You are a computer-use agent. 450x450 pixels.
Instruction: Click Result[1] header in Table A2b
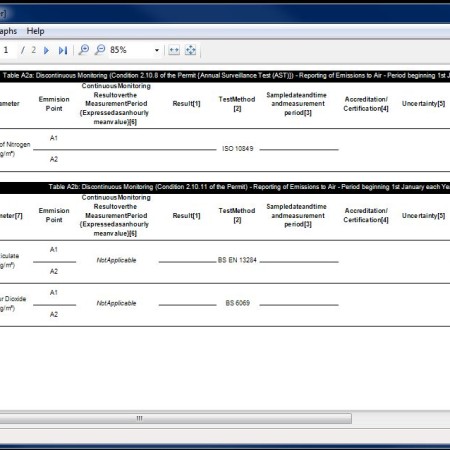coord(186,216)
